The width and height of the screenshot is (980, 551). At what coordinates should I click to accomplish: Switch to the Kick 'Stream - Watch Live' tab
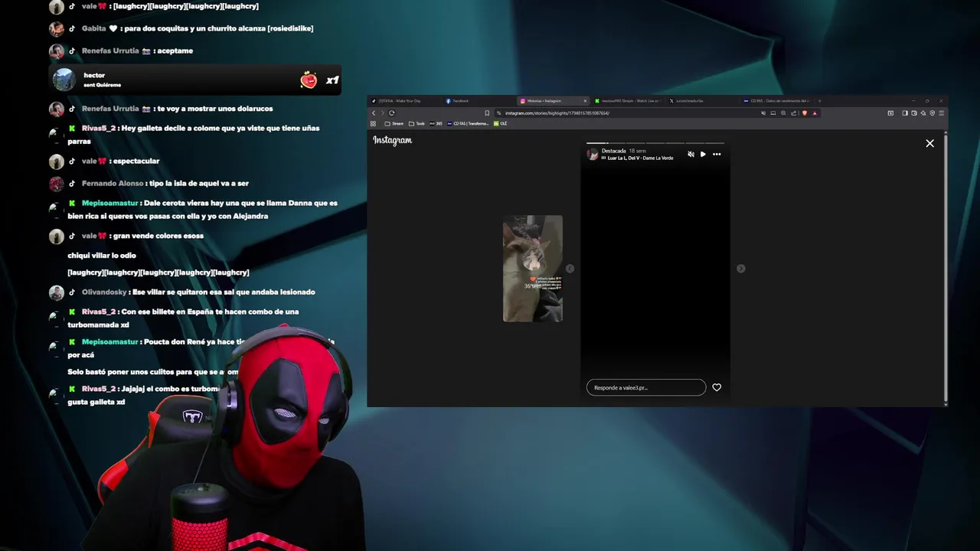point(628,101)
